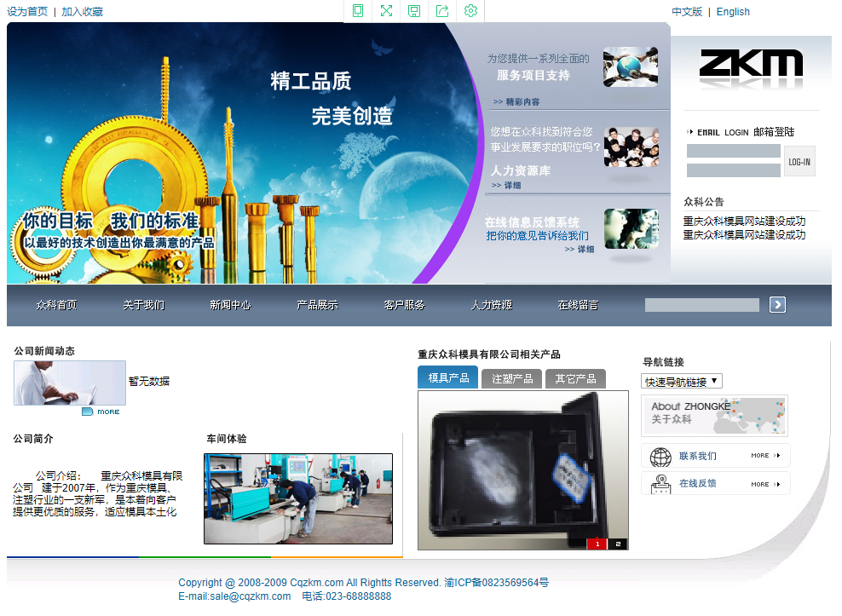Open the 快速导航链接 dropdown

pos(682,382)
